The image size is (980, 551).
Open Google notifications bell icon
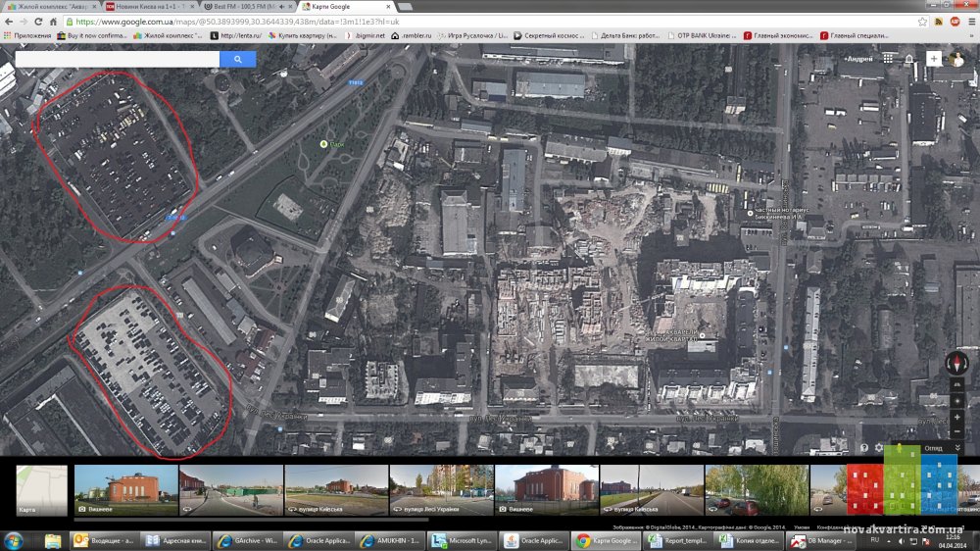pos(909,59)
